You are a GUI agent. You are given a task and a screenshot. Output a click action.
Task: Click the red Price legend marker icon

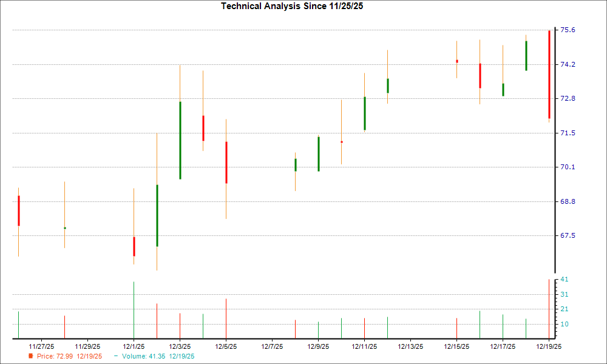click(32, 356)
